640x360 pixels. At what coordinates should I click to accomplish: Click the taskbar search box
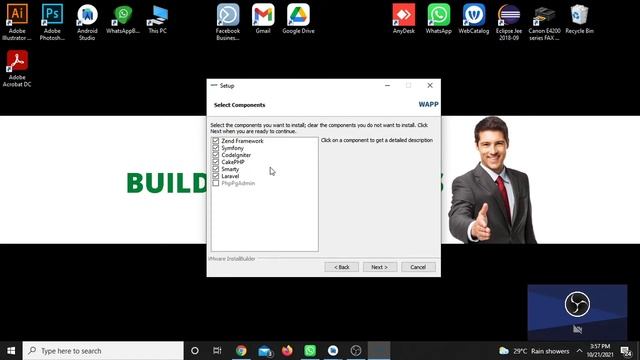pos(103,351)
